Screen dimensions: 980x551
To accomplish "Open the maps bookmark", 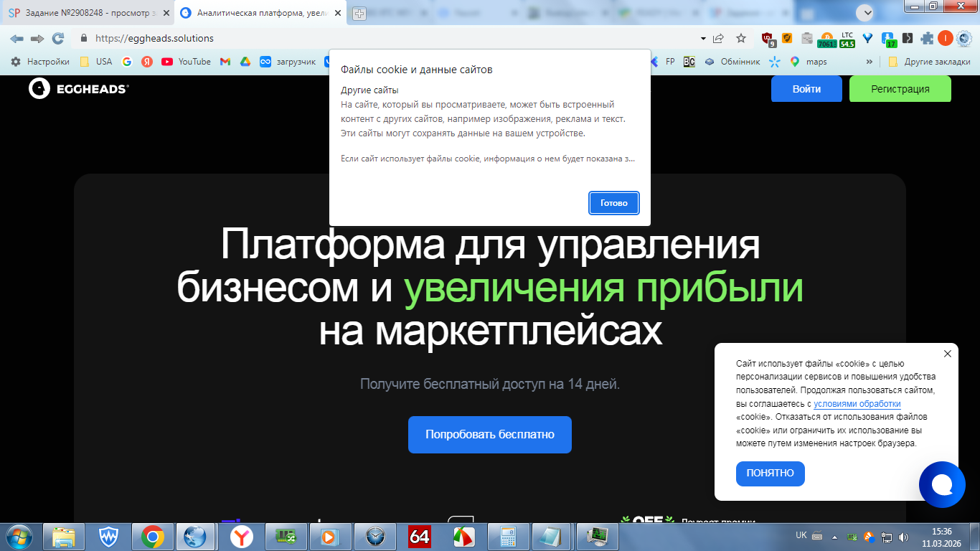I will tap(809, 62).
